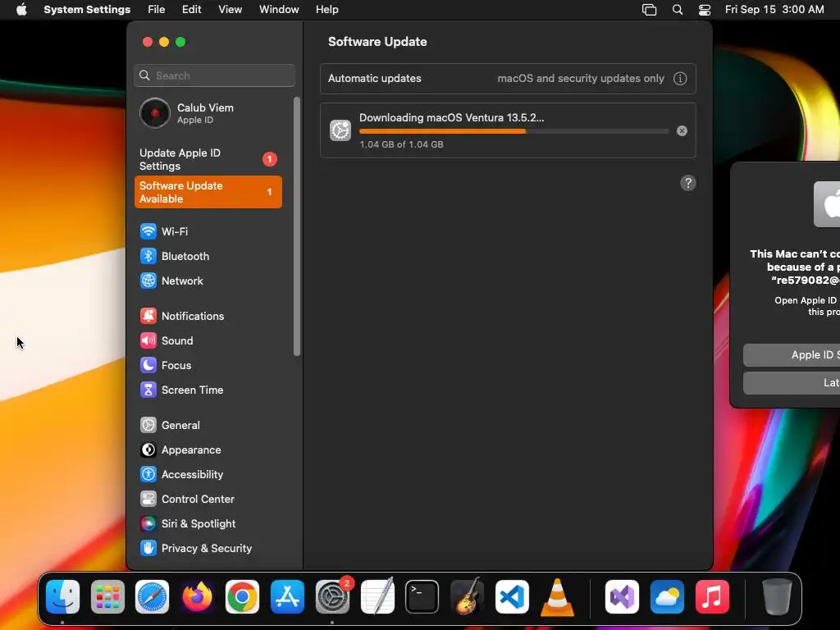Viewport: 840px width, 630px height.
Task: Click the download progress bar
Action: click(514, 131)
